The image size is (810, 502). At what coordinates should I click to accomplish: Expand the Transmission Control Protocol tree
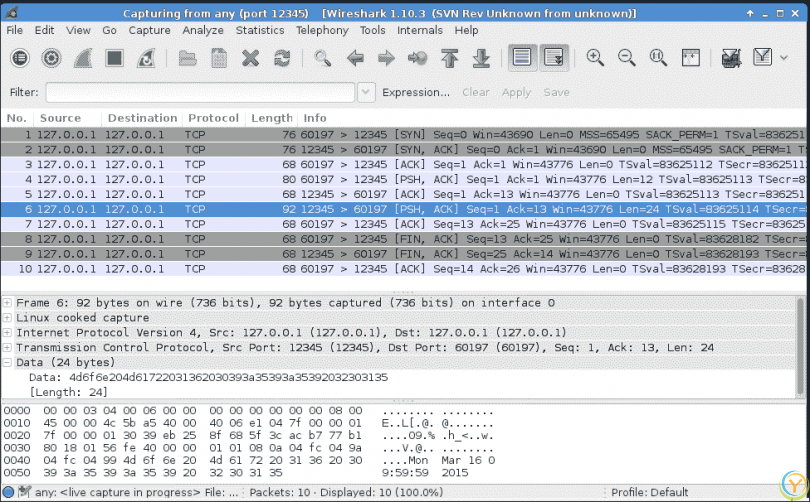[7, 347]
